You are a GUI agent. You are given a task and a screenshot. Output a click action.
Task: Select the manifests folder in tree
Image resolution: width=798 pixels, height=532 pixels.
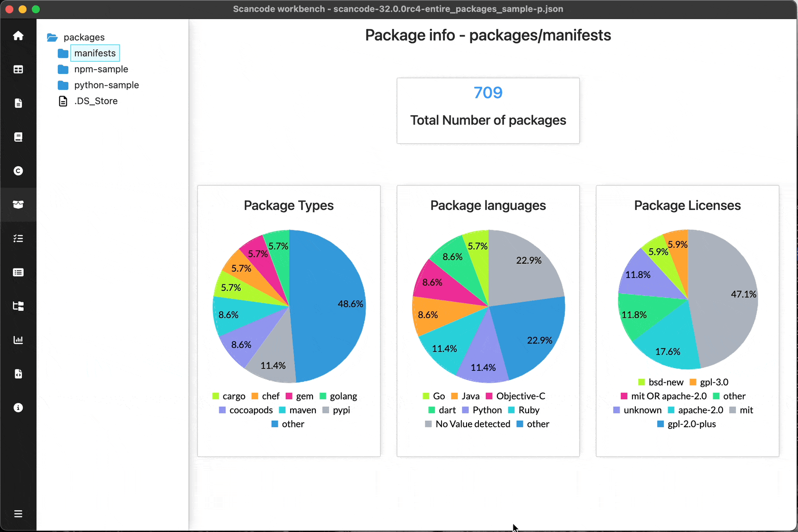click(95, 53)
